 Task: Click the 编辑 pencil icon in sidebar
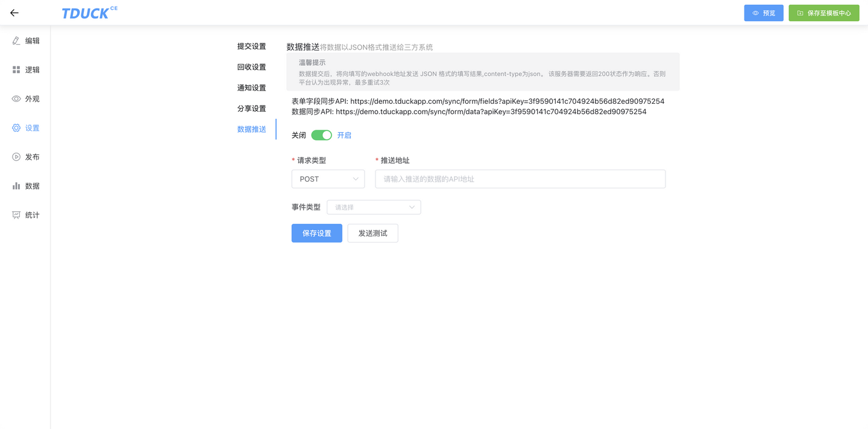16,40
